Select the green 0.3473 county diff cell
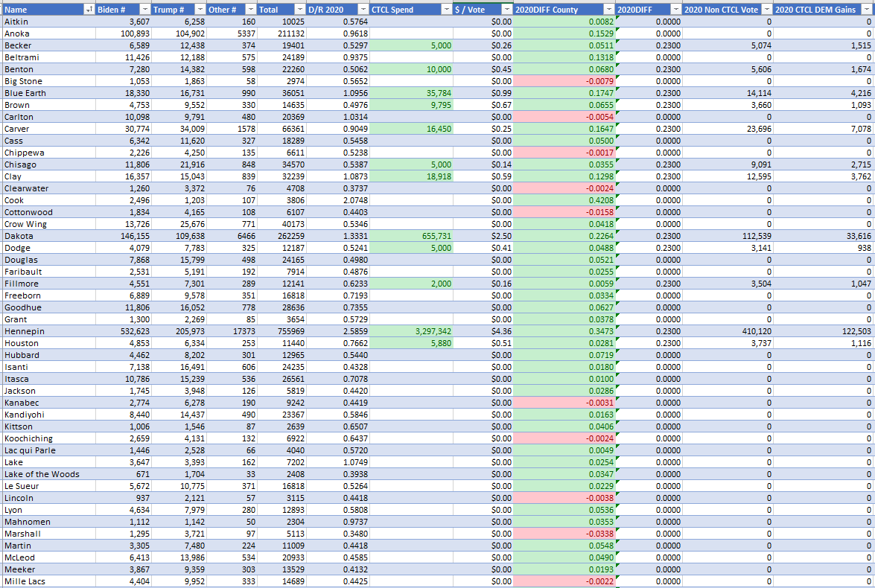Image resolution: width=875 pixels, height=588 pixels. [x=564, y=331]
